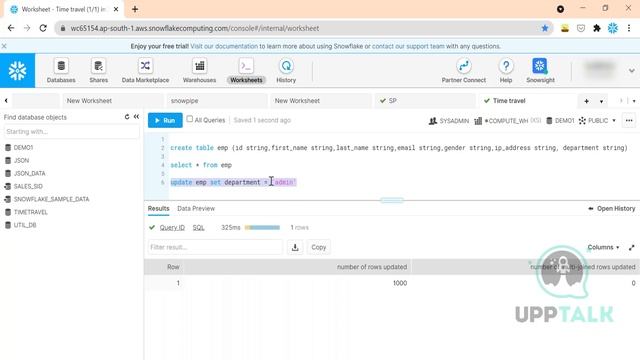Viewport: 640px width, 360px height.
Task: Click the Starting with search field
Action: [x=71, y=131]
